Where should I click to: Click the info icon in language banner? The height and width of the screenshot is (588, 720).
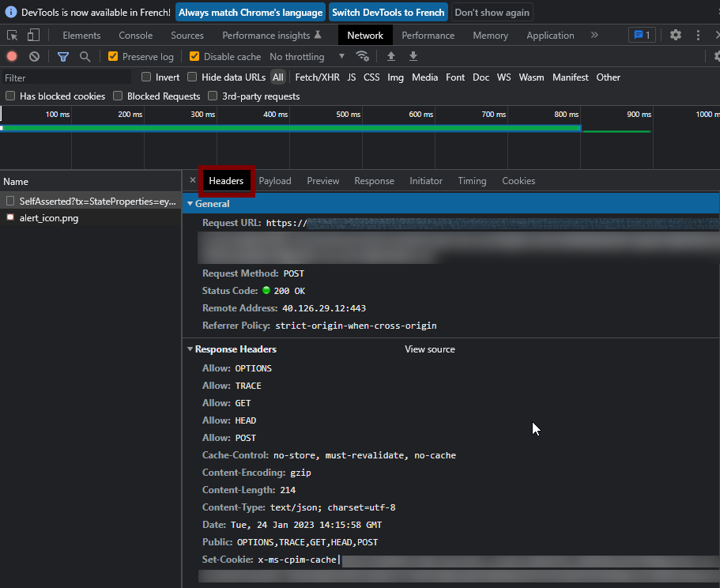coord(10,13)
